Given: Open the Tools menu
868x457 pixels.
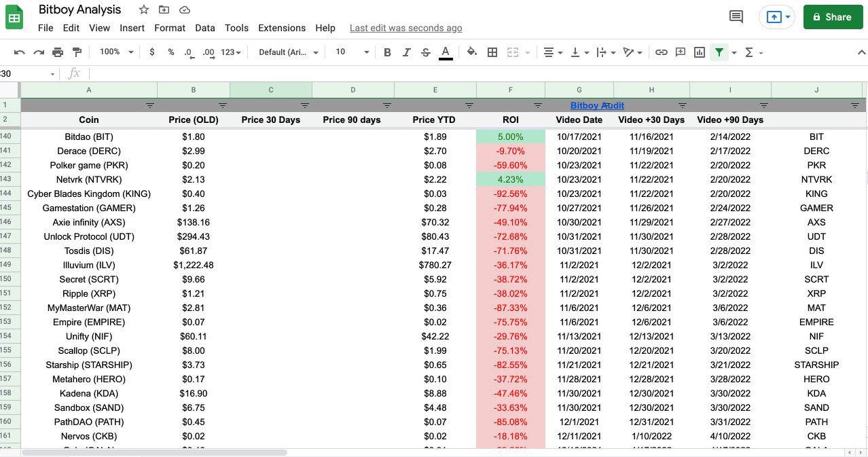Looking at the screenshot, I should click(236, 28).
